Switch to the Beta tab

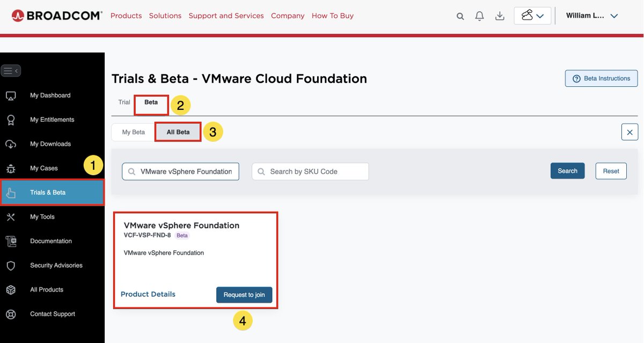(x=151, y=102)
